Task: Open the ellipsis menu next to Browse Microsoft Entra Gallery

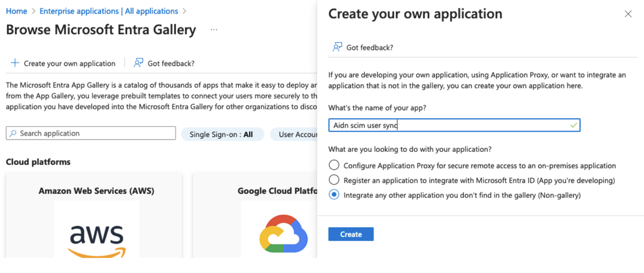Action: [x=214, y=30]
